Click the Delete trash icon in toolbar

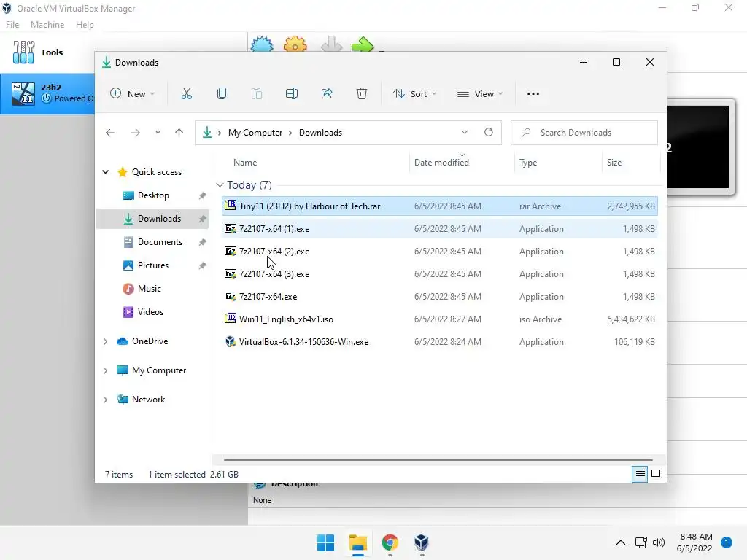click(362, 94)
